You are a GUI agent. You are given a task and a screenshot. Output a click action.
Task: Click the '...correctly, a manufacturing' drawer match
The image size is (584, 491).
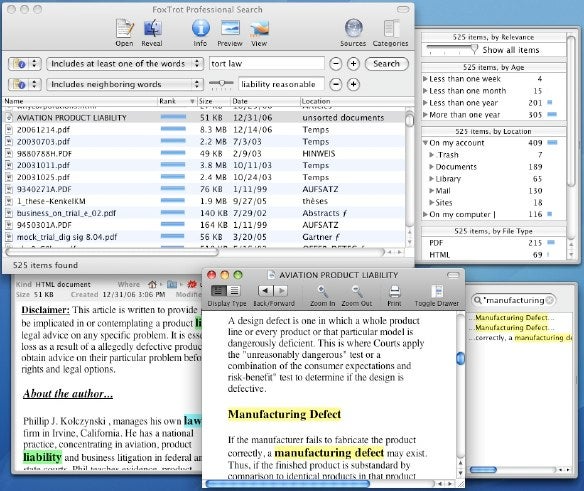521,338
